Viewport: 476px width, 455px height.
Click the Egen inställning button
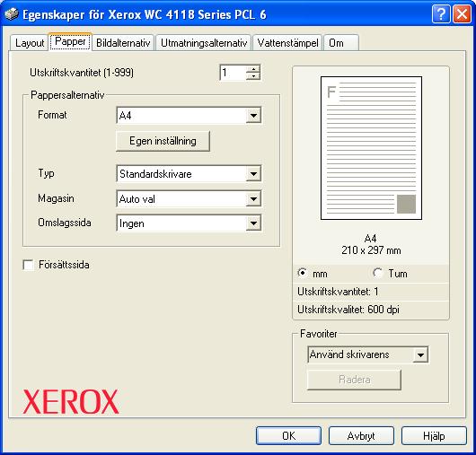click(163, 141)
